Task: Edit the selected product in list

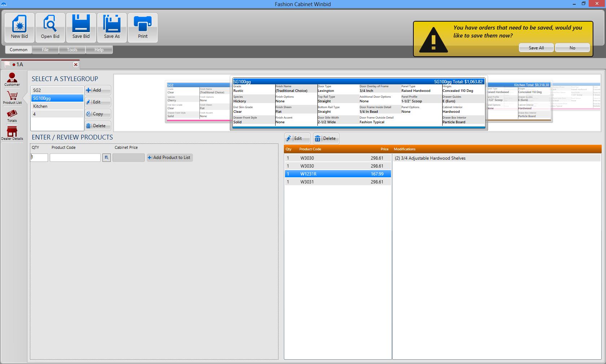Action: pyautogui.click(x=297, y=138)
